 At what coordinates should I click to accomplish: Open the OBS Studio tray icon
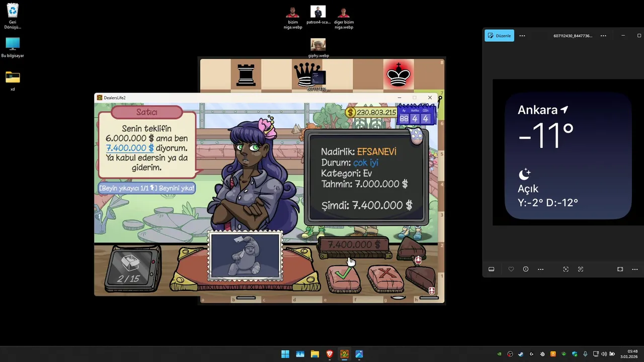510,354
